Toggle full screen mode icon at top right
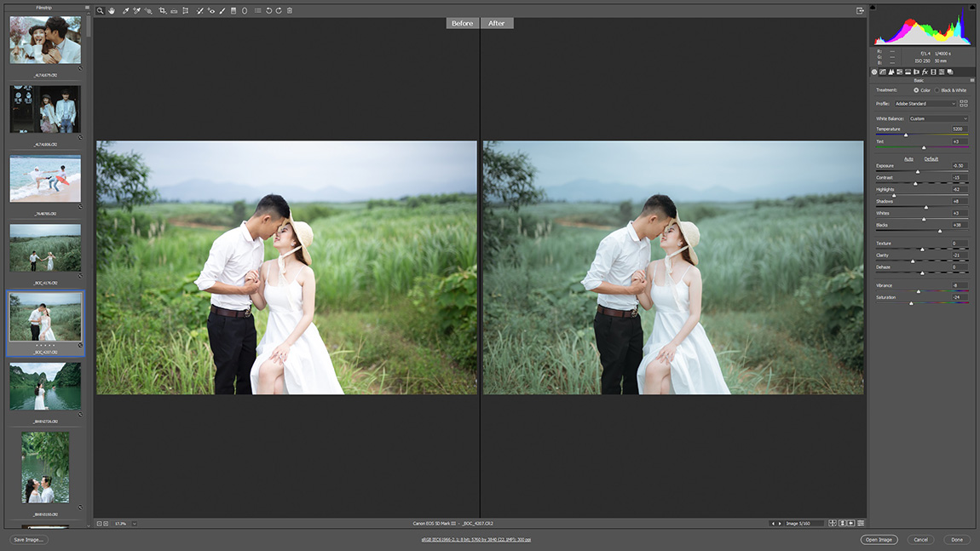The height and width of the screenshot is (551, 980). (861, 11)
